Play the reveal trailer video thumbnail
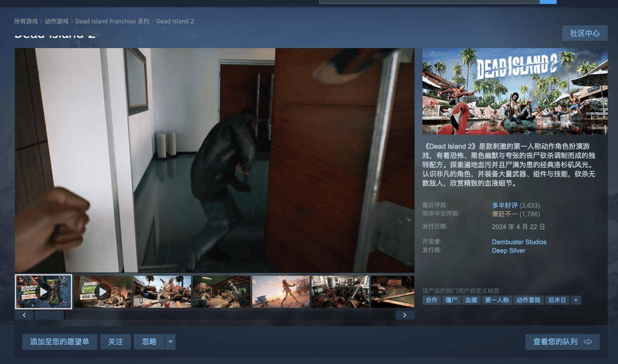Screen dimensions: 618x364 click(103, 292)
